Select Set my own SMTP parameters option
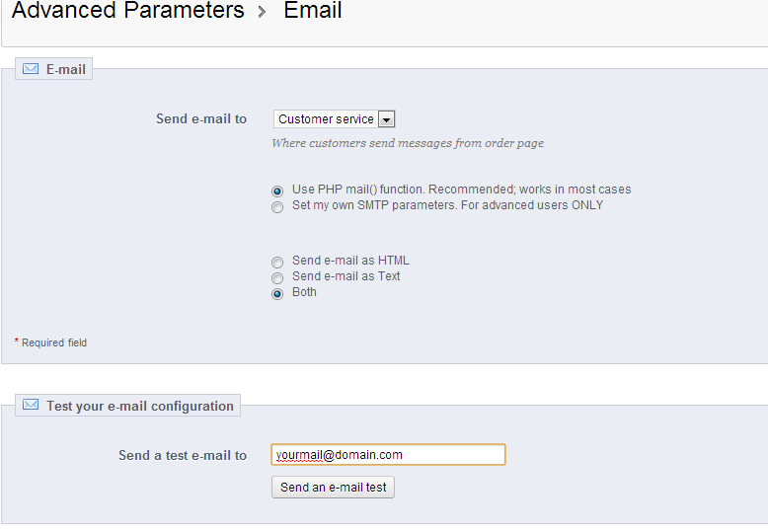 click(x=277, y=206)
